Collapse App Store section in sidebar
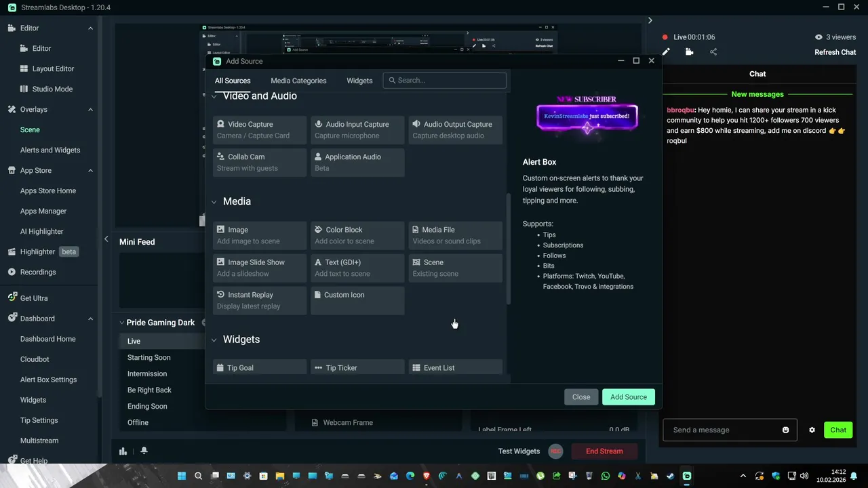868x488 pixels. tap(91, 171)
